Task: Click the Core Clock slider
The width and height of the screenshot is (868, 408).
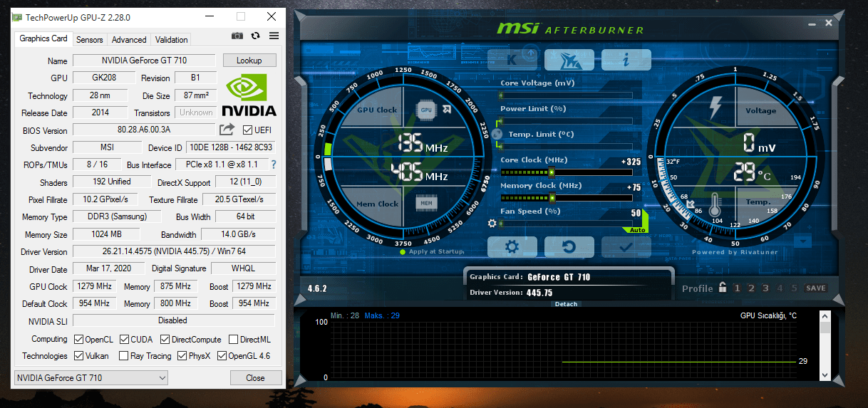Action: [566, 172]
